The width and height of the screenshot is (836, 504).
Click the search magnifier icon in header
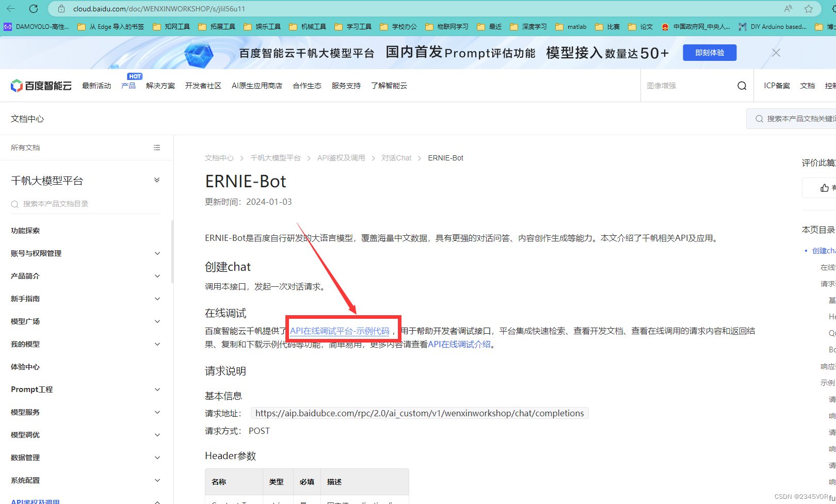click(x=742, y=86)
